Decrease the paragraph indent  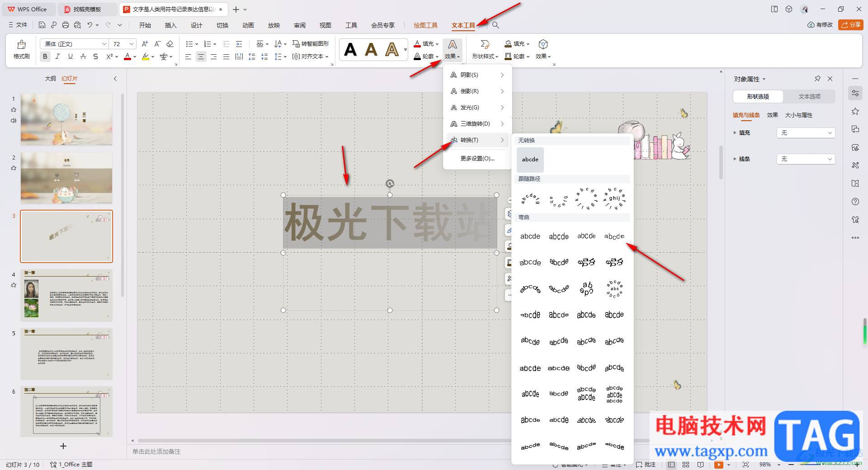pos(226,44)
